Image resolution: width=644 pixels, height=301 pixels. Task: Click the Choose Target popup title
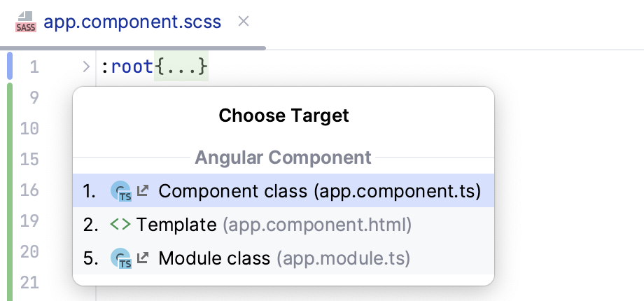click(283, 115)
